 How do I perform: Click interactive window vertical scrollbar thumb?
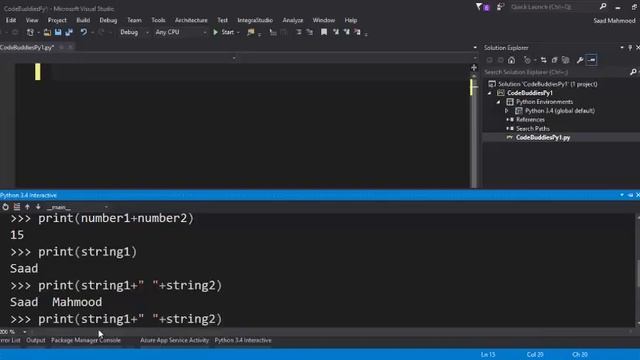click(638, 273)
